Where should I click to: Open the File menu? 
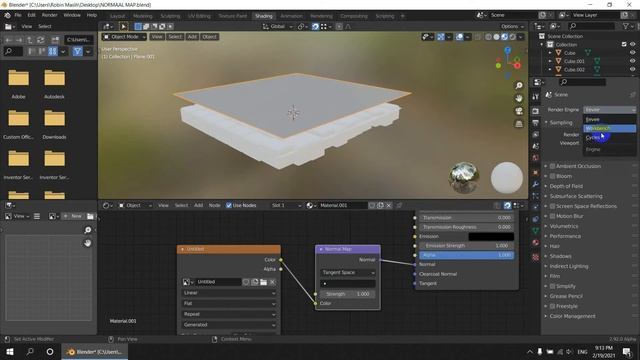pos(18,15)
